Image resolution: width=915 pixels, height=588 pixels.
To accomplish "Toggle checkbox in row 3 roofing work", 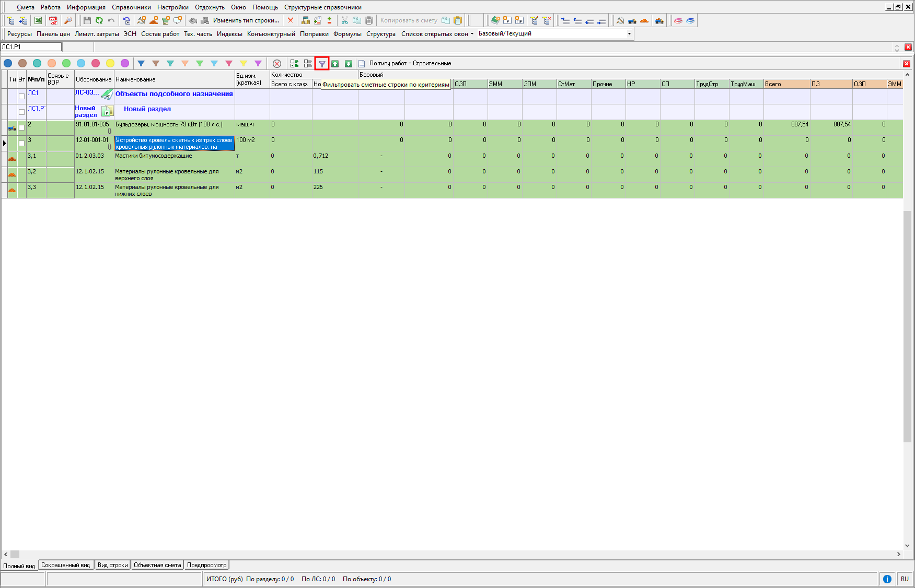I will [x=21, y=143].
